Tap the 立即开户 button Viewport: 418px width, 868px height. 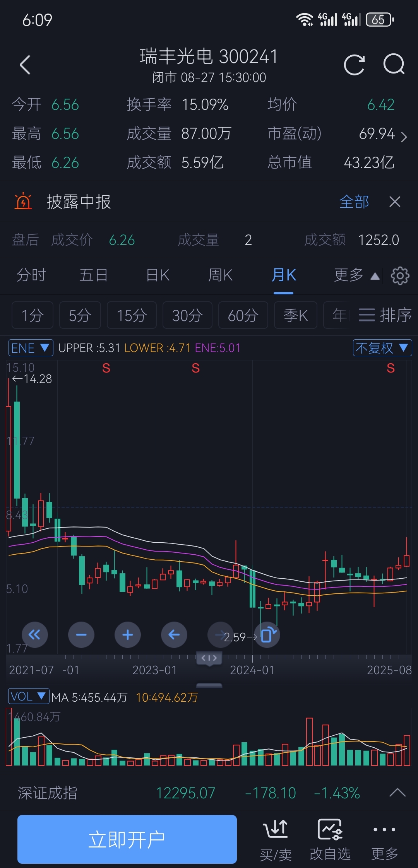(127, 839)
